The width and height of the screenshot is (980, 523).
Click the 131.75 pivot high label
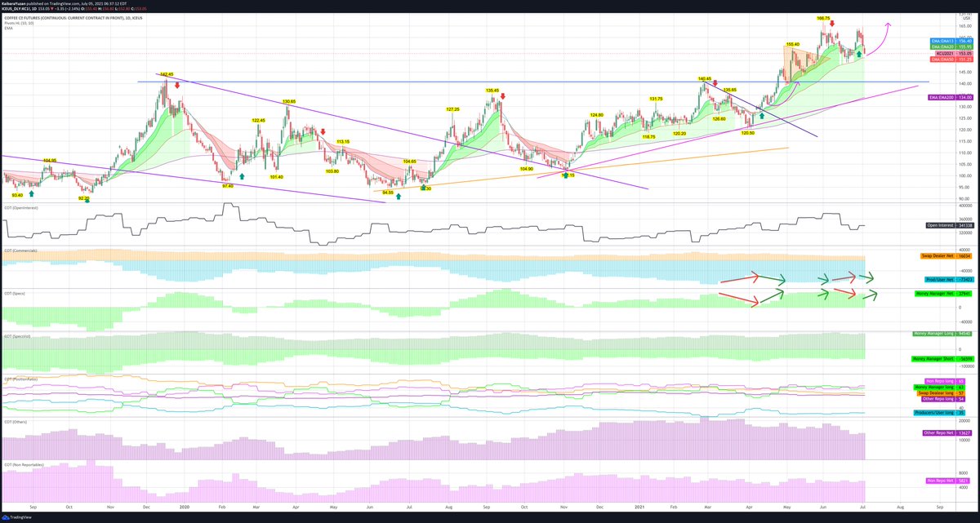[x=656, y=99]
